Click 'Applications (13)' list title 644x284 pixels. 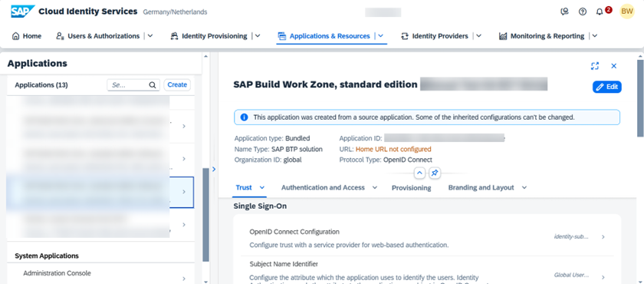[41, 85]
